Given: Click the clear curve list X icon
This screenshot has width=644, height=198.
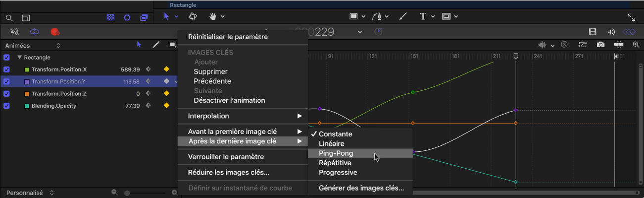Looking at the screenshot, I should point(564,45).
